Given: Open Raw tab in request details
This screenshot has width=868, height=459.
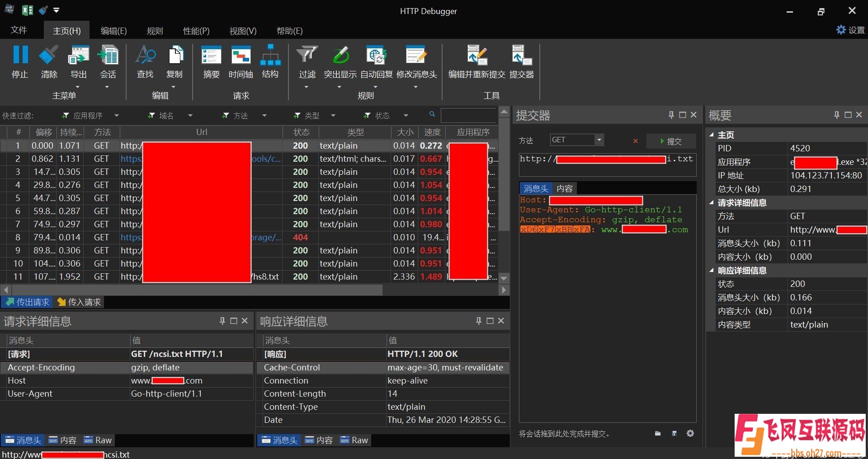Looking at the screenshot, I should (98, 440).
